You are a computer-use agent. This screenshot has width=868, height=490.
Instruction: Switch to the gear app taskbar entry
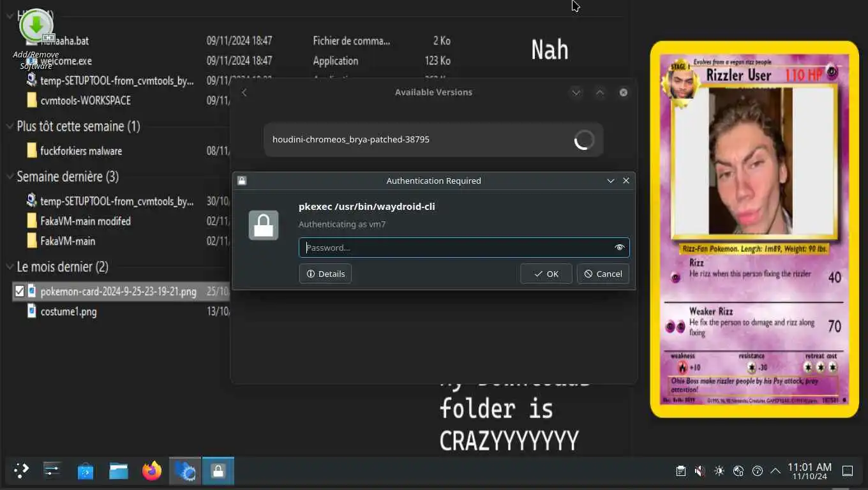pyautogui.click(x=185, y=471)
